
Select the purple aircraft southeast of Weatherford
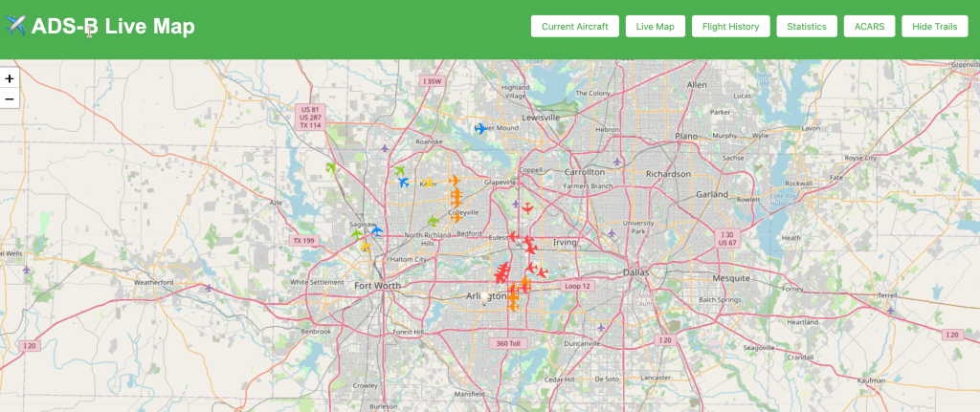209,288
